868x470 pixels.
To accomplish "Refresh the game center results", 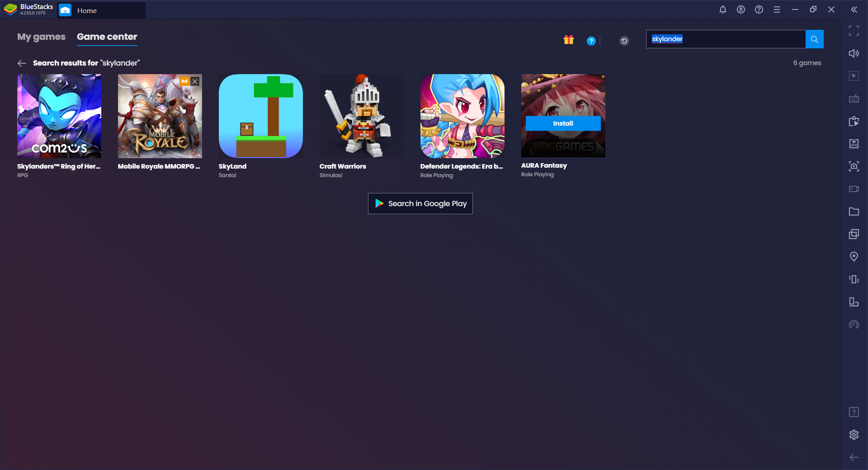I will [624, 41].
